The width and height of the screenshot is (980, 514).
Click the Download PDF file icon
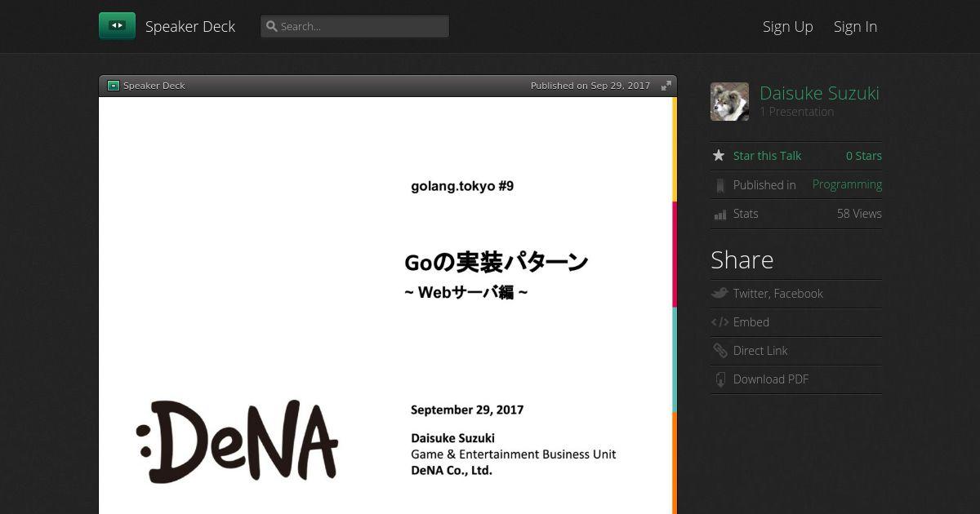click(x=720, y=379)
